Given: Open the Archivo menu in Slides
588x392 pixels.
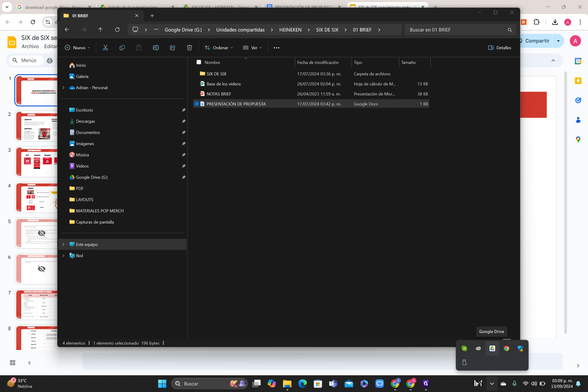Looking at the screenshot, I should coord(30,46).
